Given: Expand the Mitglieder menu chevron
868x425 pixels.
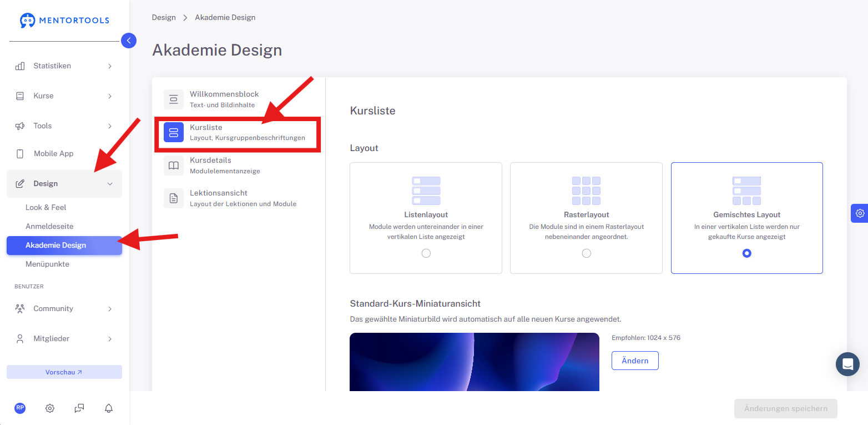Looking at the screenshot, I should coord(110,339).
